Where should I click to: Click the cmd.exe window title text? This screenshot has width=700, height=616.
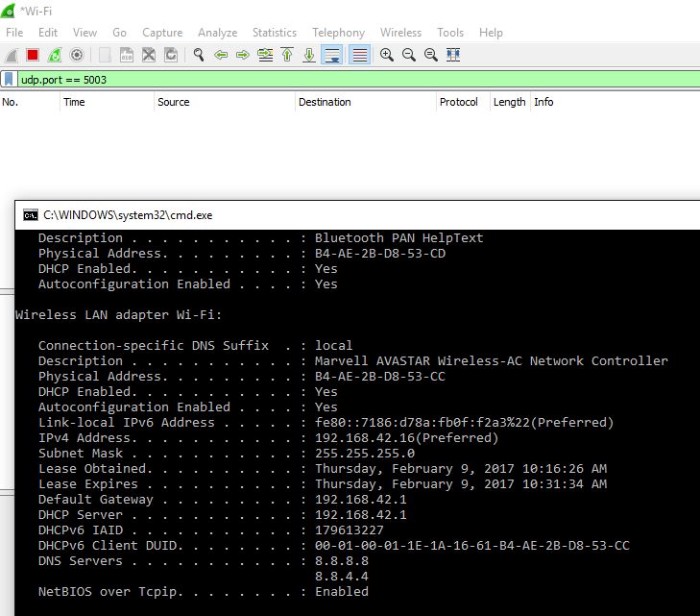point(128,215)
